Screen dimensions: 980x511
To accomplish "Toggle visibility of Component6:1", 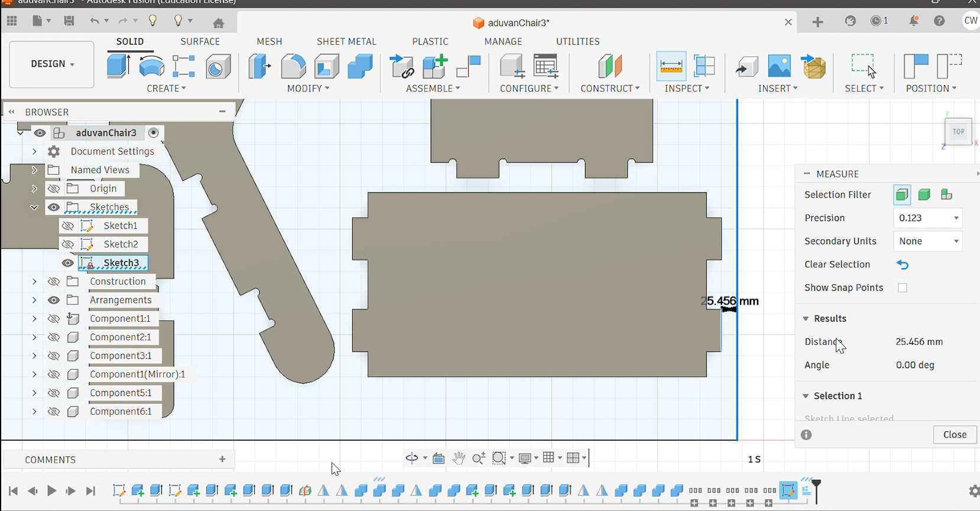I will coord(54,412).
